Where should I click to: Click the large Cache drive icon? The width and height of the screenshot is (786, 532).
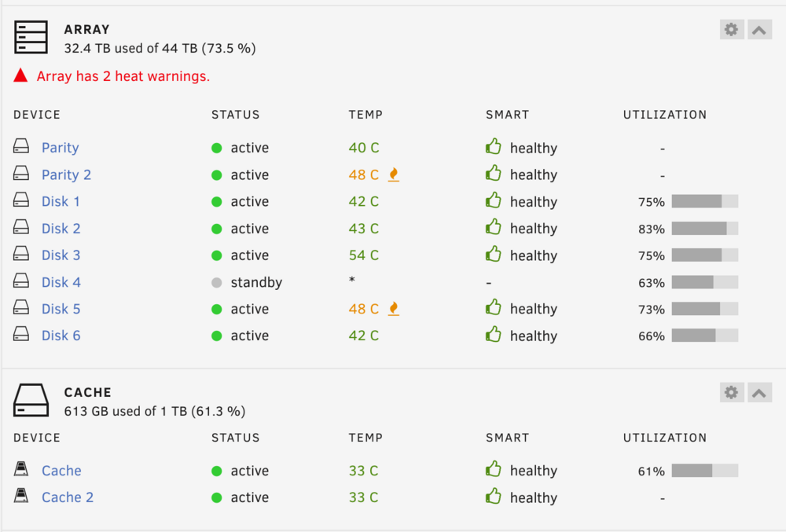point(31,400)
